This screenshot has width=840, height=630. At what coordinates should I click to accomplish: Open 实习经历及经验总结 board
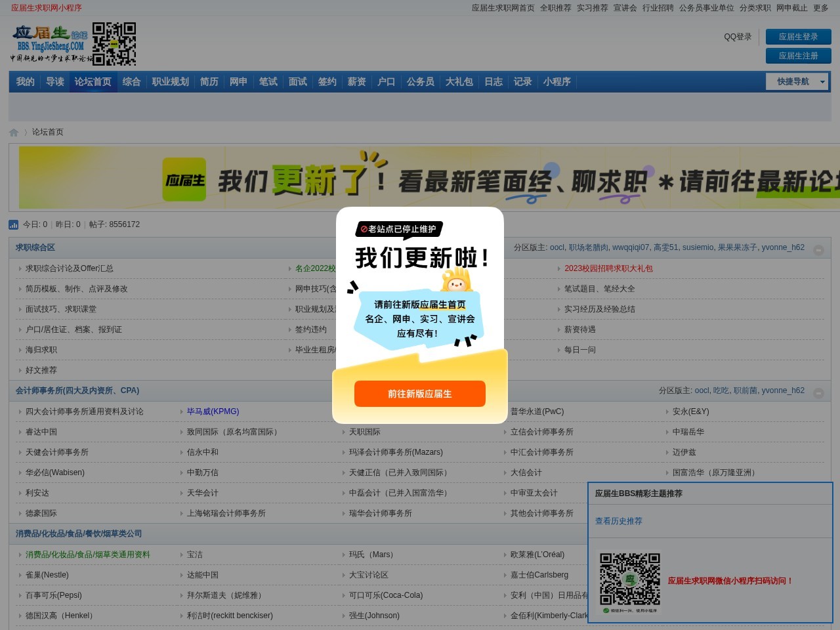tap(600, 309)
